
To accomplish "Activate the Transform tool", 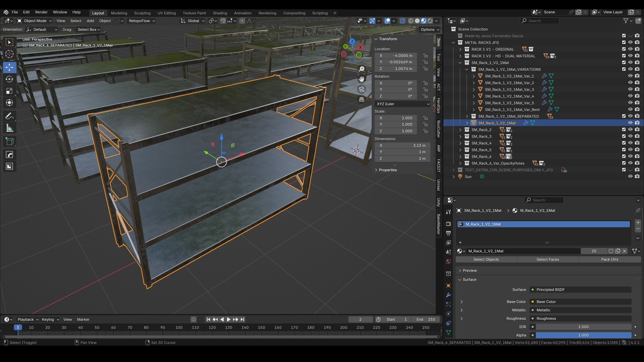I will (9, 103).
